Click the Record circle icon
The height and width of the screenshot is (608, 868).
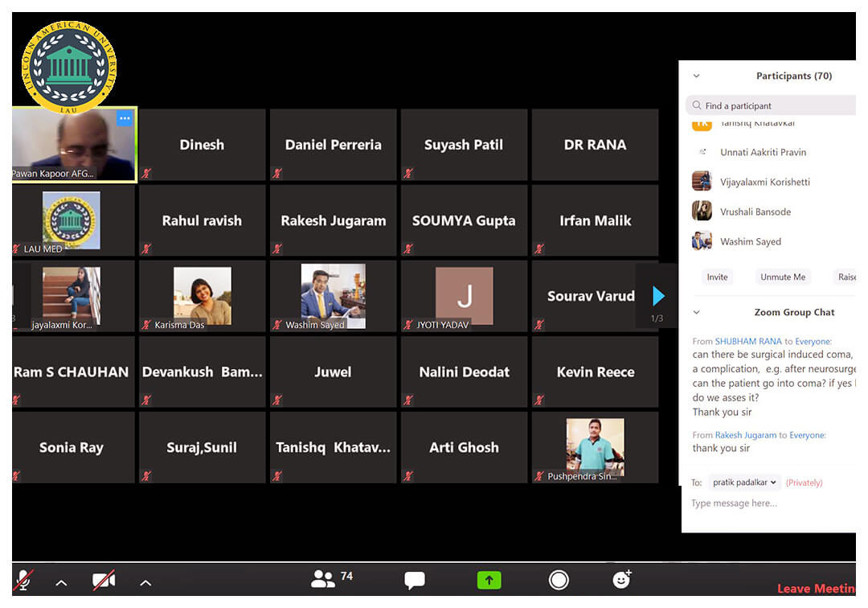coord(559,580)
